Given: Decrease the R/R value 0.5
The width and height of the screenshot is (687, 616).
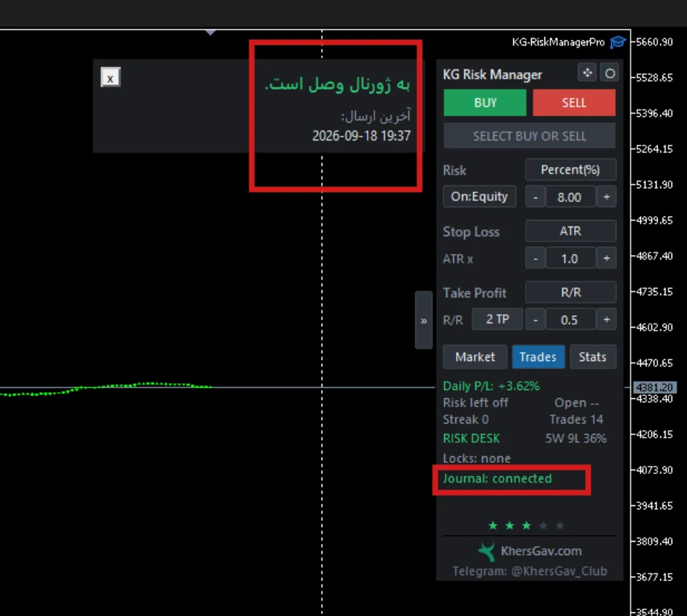Looking at the screenshot, I should click(x=535, y=320).
